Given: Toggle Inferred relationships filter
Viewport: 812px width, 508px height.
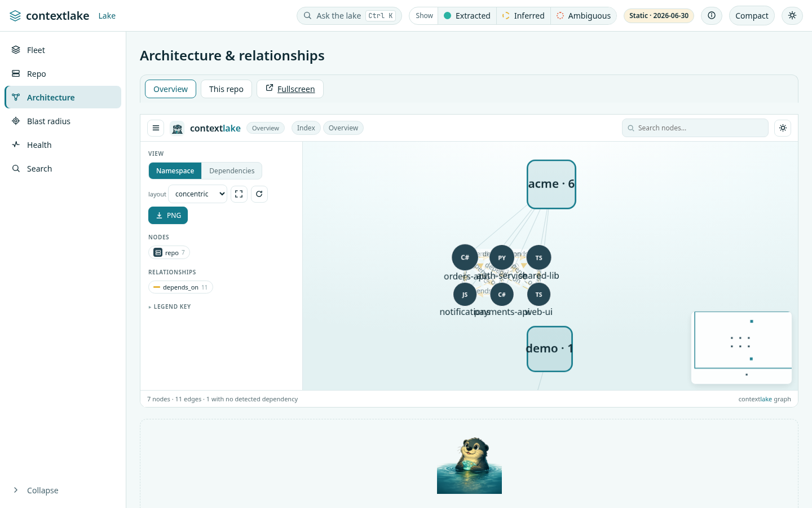Looking at the screenshot, I should tap(523, 16).
